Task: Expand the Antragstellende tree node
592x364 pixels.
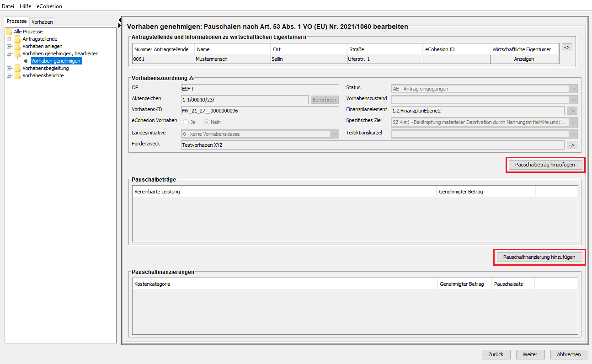Action: coord(9,39)
